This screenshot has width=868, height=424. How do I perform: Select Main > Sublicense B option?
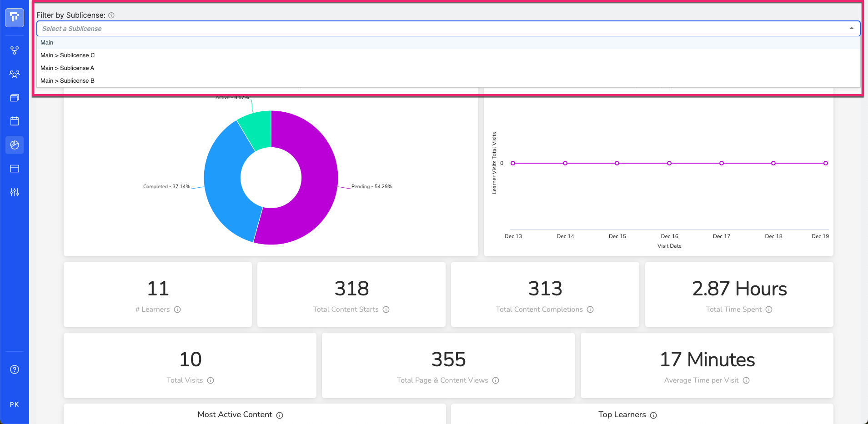pyautogui.click(x=448, y=81)
